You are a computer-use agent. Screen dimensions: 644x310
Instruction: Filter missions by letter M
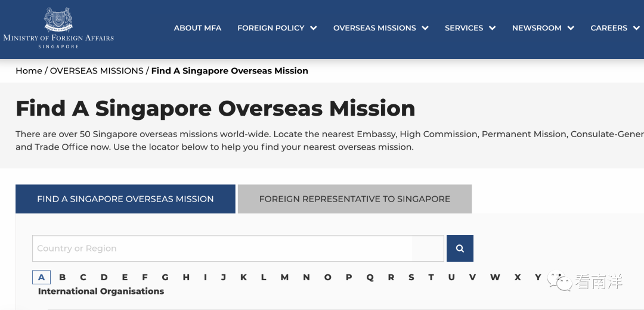pos(284,278)
